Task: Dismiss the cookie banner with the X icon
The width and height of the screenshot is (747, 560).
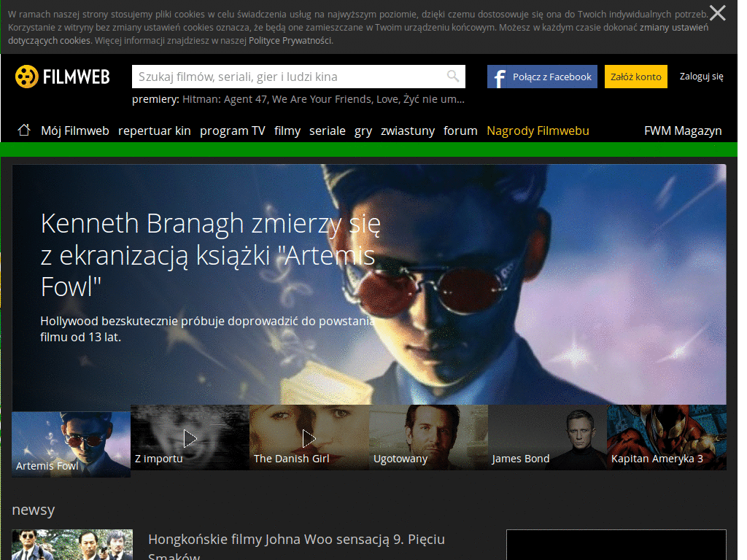Action: pyautogui.click(x=717, y=12)
